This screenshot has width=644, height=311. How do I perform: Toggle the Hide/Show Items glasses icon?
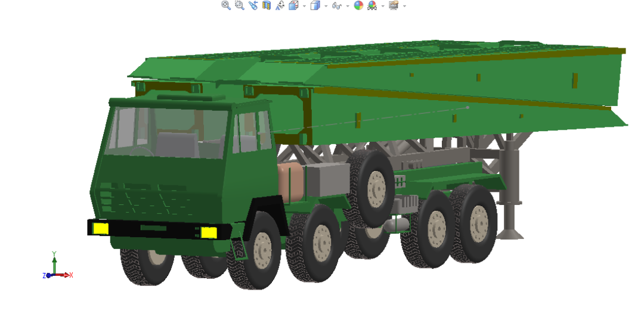[x=337, y=5]
